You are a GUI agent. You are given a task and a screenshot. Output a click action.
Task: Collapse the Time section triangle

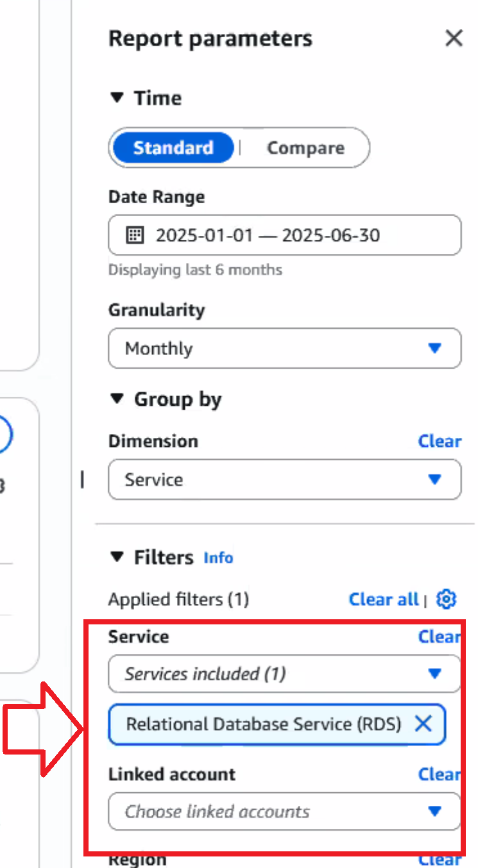pyautogui.click(x=116, y=98)
